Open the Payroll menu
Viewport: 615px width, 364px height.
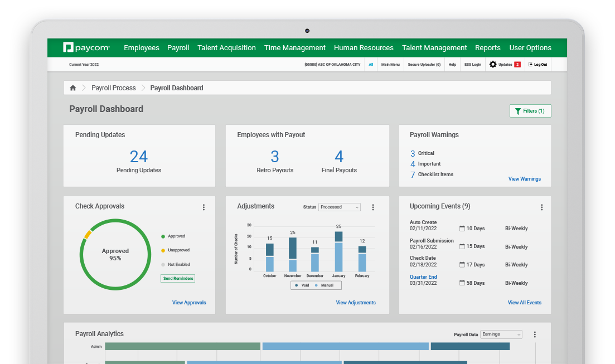(178, 48)
